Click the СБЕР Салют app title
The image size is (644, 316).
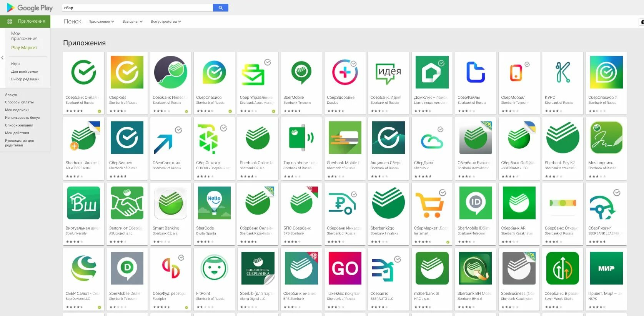[x=83, y=294]
